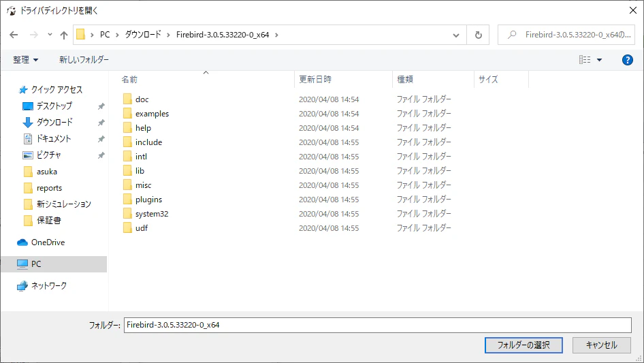Confirm with フォルダーの選択 button

click(x=524, y=345)
